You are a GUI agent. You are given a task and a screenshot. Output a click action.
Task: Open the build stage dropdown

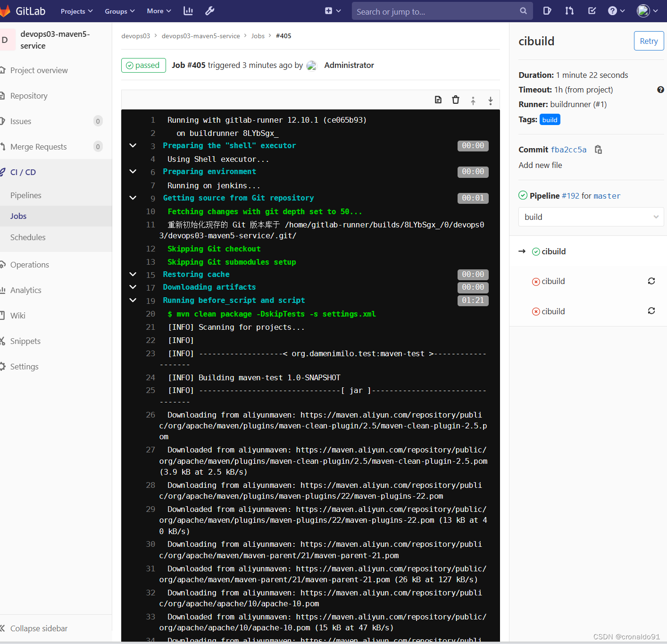tap(591, 217)
